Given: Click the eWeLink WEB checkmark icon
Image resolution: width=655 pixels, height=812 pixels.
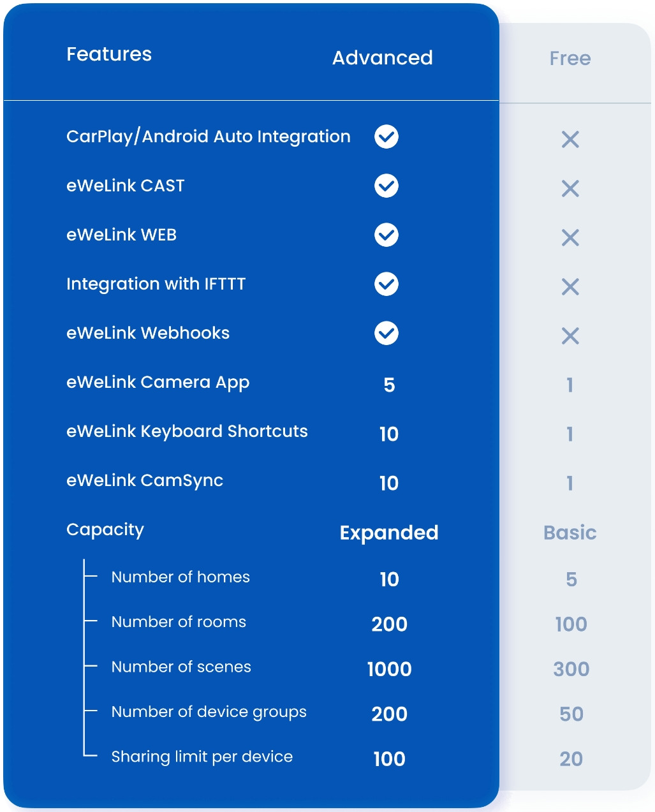Looking at the screenshot, I should 386,235.
